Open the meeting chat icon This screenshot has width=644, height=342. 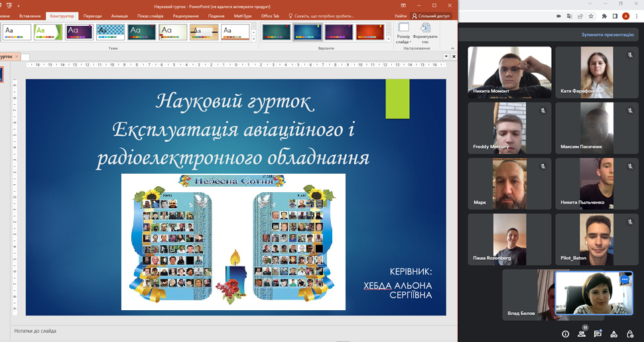pyautogui.click(x=598, y=334)
